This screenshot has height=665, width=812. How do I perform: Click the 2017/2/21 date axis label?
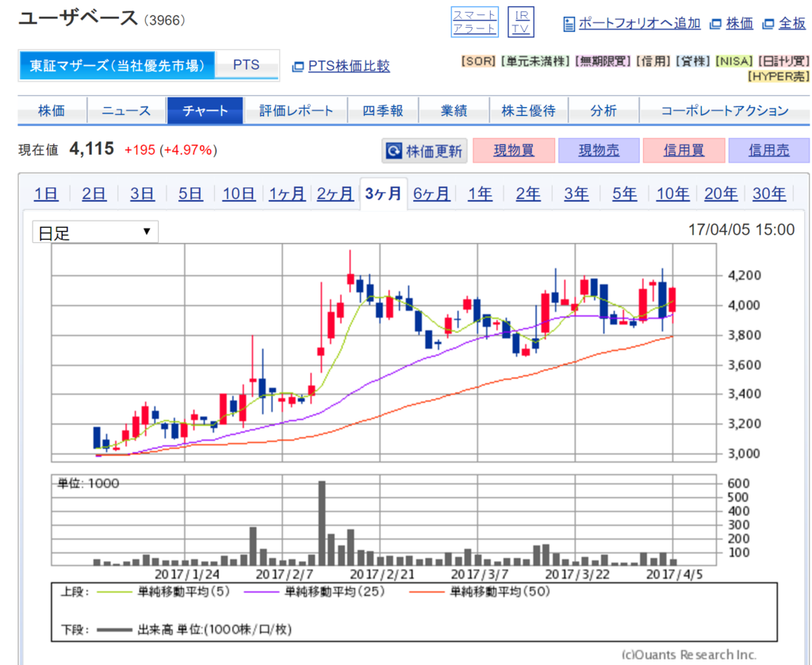coord(382,575)
